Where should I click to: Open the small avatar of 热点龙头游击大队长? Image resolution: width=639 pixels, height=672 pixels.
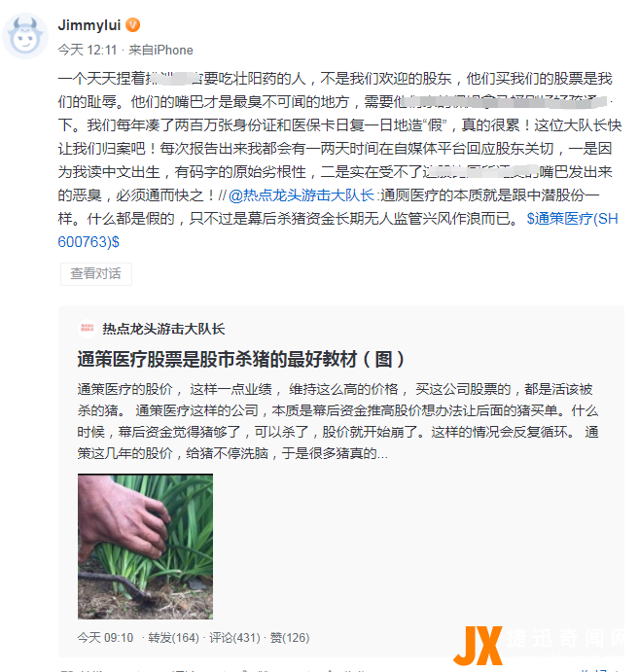pyautogui.click(x=88, y=329)
